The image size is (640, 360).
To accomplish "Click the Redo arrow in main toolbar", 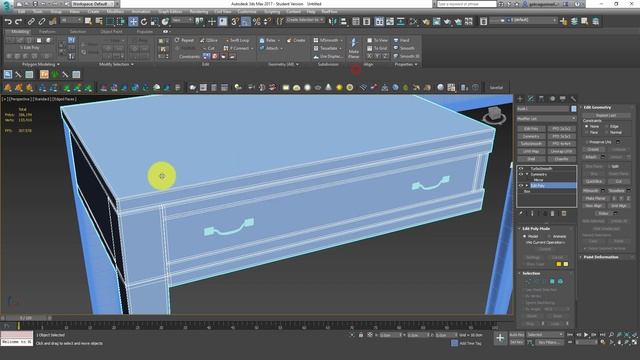I will (x=18, y=21).
